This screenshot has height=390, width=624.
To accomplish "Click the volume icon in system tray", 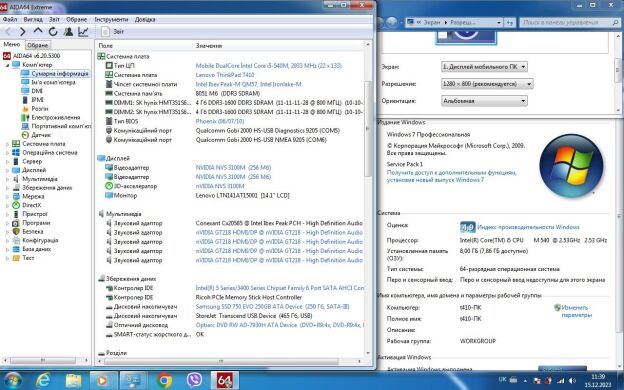I will pos(572,380).
